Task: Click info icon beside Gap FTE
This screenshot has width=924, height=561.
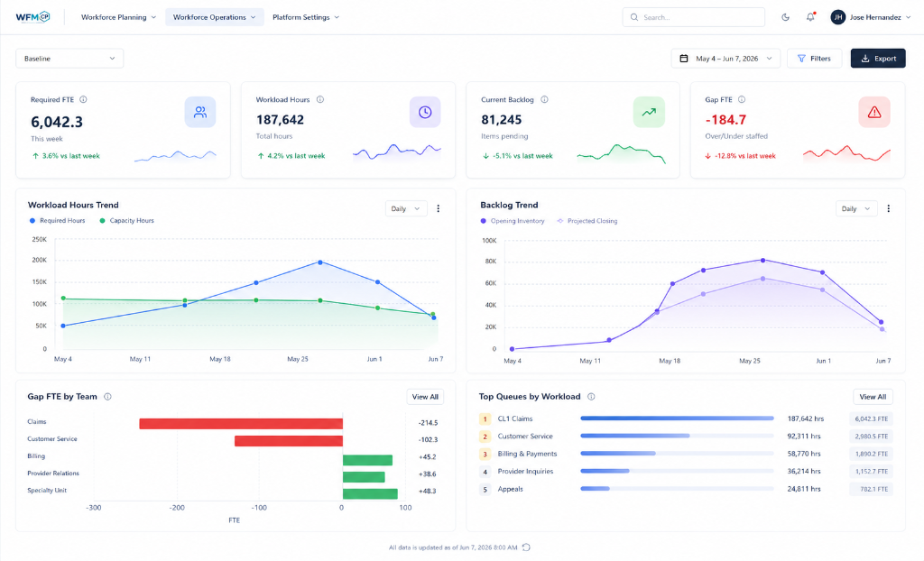Action: pos(742,99)
